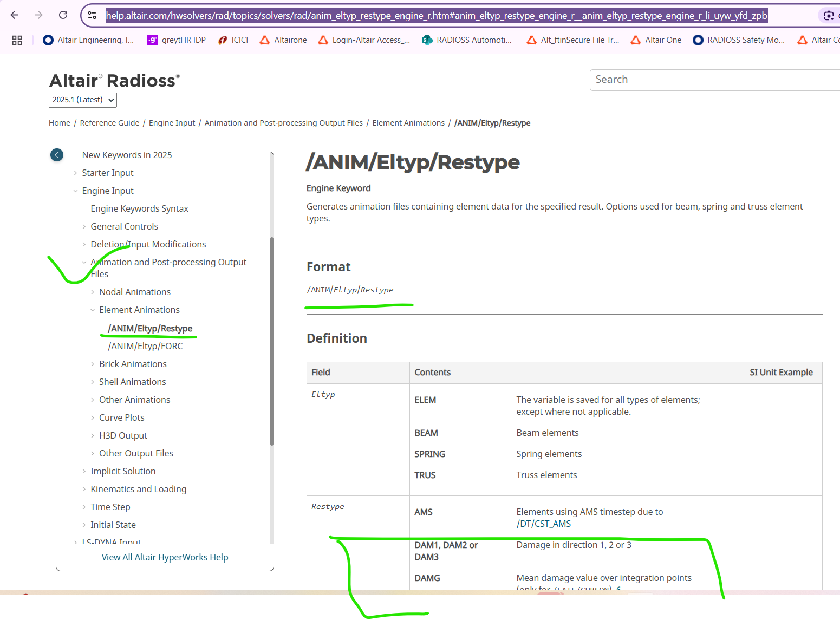Click View All Altair HyperWorks Help link
The height and width of the screenshot is (620, 840).
165,557
